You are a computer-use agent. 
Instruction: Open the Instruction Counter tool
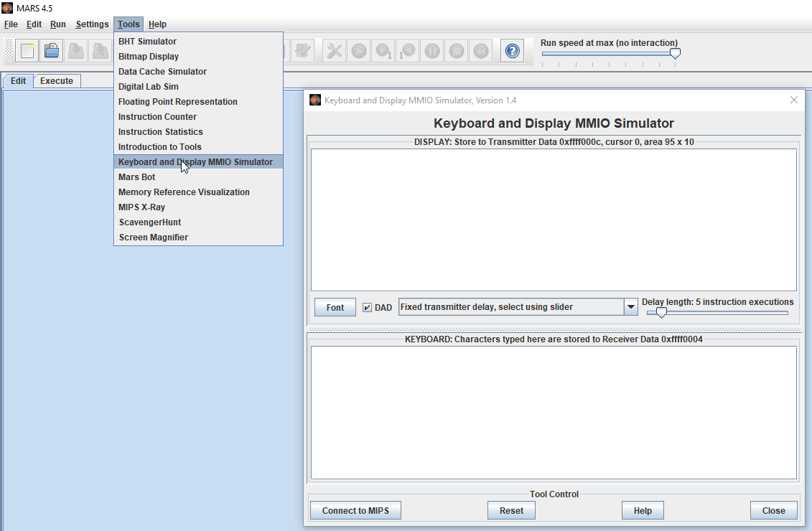pyautogui.click(x=198, y=116)
